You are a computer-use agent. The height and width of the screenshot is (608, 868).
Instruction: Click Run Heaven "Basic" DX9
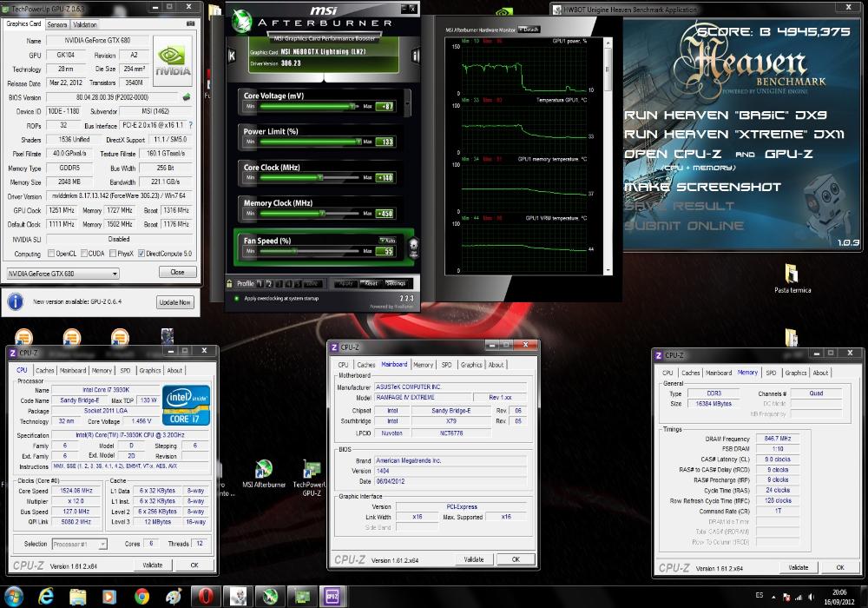click(x=726, y=115)
